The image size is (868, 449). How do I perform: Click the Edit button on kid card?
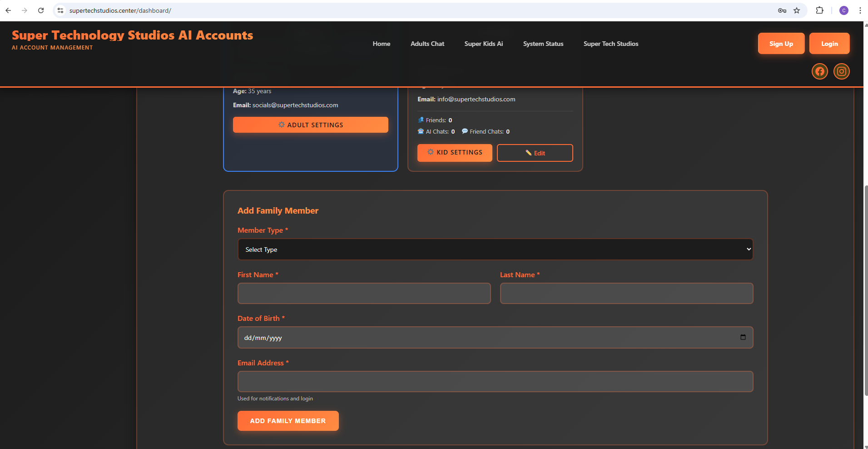[x=535, y=153]
